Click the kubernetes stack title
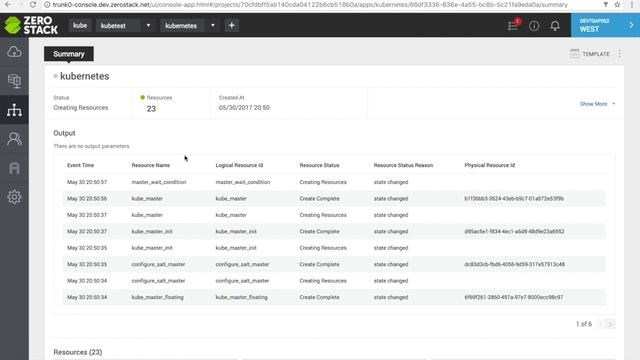The image size is (640, 360). click(84, 76)
